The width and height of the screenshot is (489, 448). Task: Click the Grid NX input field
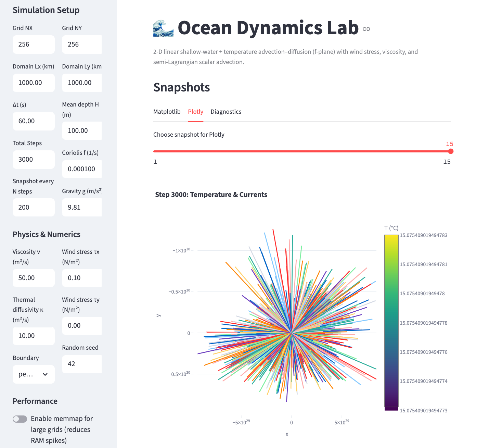tap(34, 45)
